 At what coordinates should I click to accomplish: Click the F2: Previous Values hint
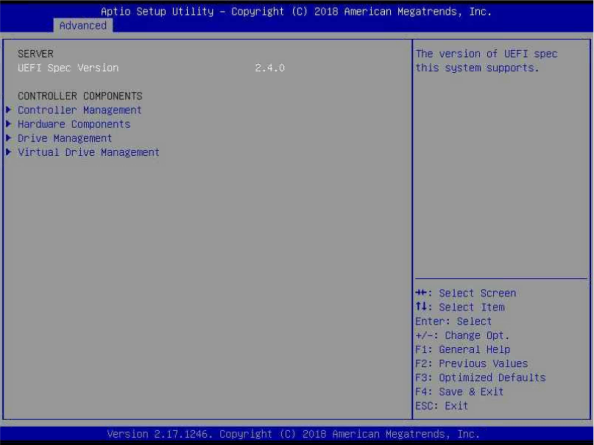[x=472, y=364]
